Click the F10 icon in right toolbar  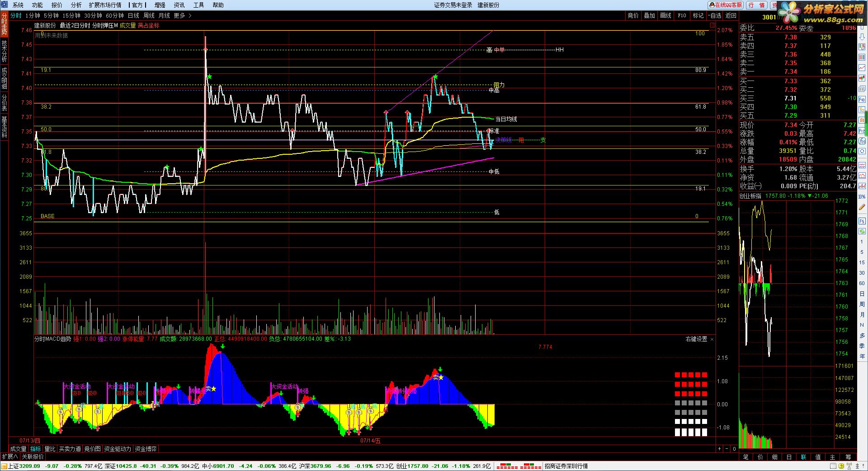862,99
